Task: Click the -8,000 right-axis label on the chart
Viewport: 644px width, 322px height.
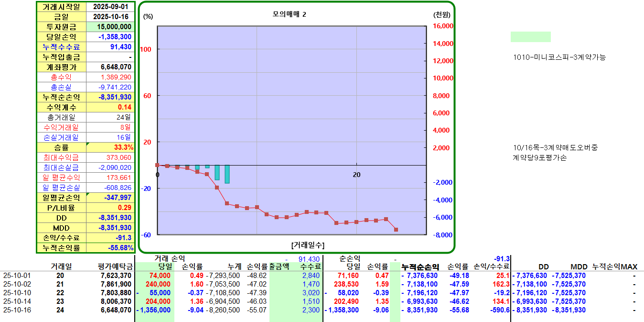Action: click(443, 235)
